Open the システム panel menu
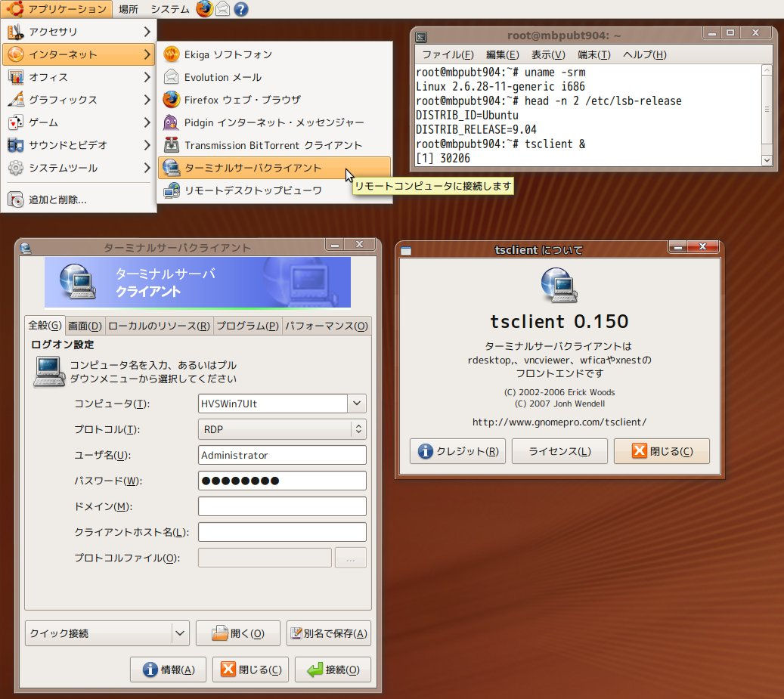Viewport: 784px width, 699px height. pos(170,9)
